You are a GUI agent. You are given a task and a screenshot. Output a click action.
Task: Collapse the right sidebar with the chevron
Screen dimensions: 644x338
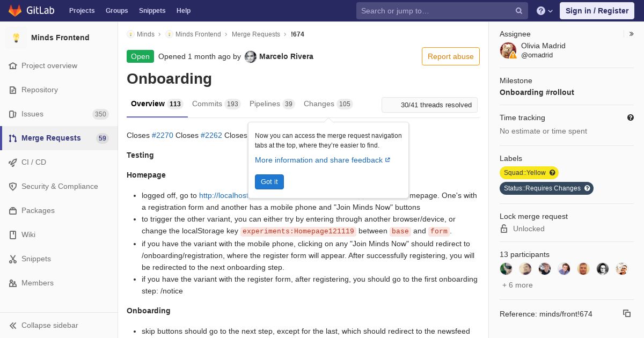(x=632, y=34)
